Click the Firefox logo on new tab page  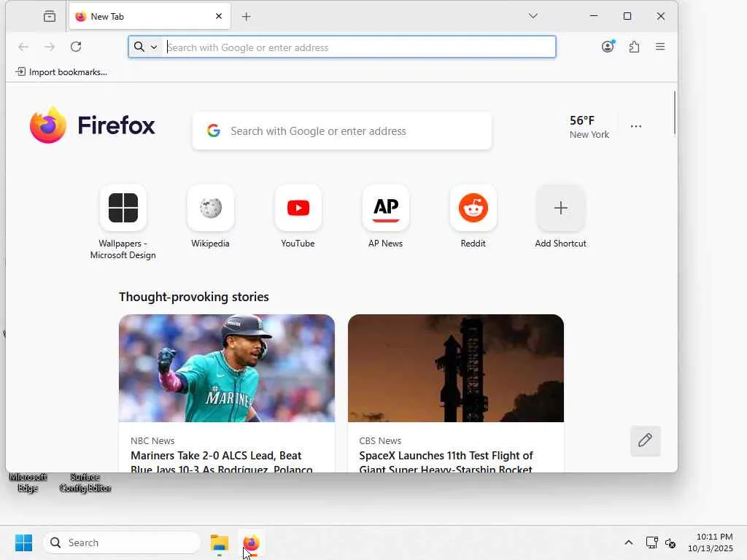93,125
